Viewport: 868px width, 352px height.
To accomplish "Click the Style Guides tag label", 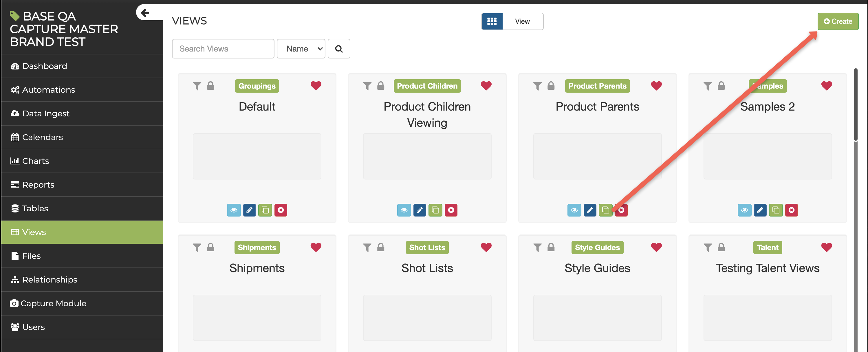I will pos(597,247).
